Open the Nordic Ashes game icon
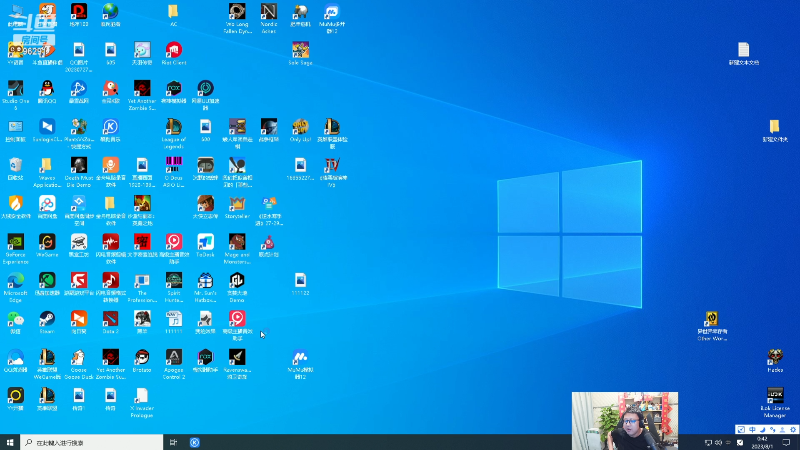The width and height of the screenshot is (800, 450). tap(268, 18)
